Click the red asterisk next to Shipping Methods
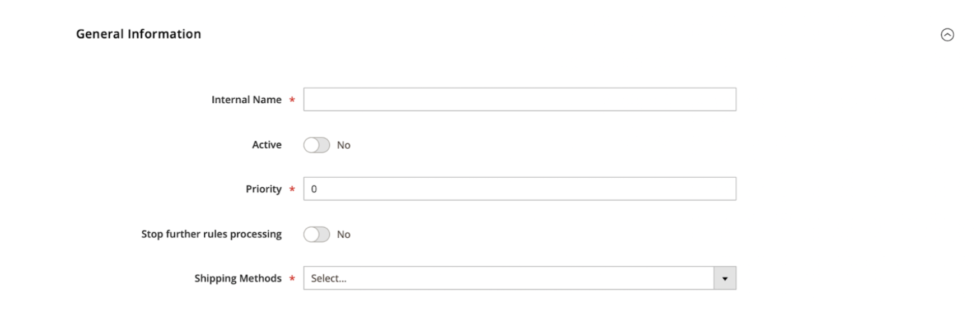980x332 pixels. (x=292, y=279)
